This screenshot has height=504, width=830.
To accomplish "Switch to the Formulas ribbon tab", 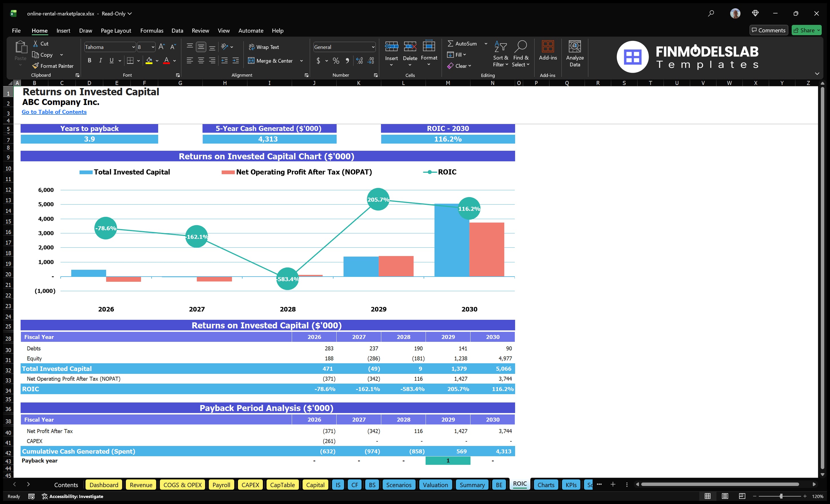I will point(152,30).
